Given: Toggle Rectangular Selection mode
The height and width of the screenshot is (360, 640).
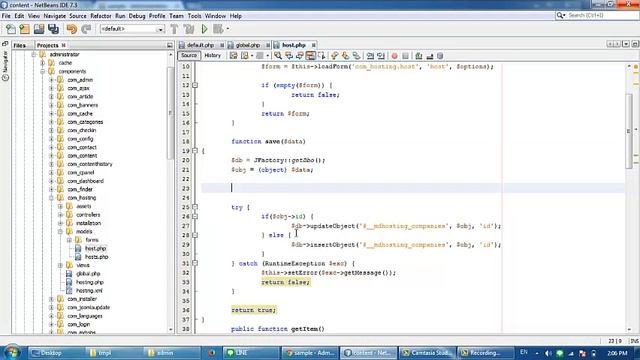Looking at the screenshot, I should tap(321, 56).
